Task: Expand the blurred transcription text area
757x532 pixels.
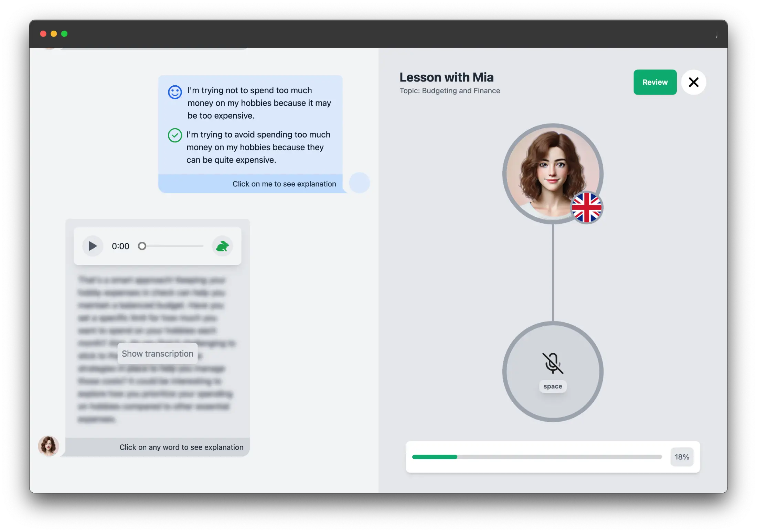Action: (157, 354)
